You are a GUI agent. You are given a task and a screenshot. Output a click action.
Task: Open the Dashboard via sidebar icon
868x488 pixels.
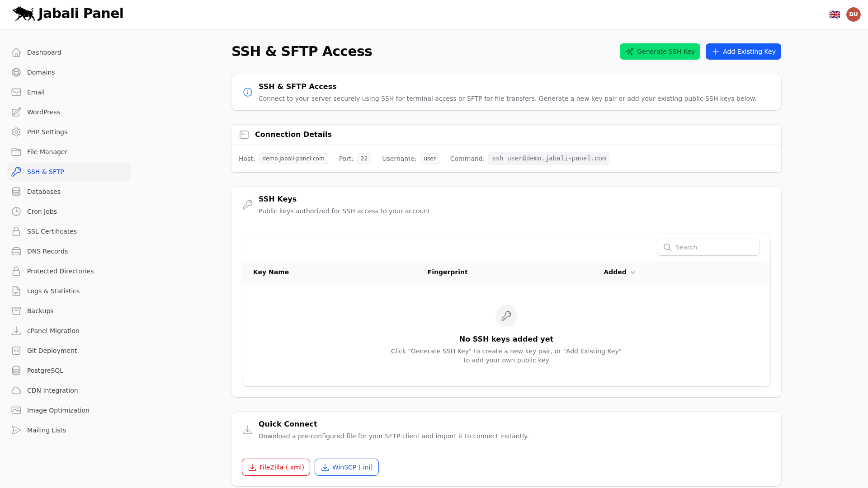click(16, 52)
